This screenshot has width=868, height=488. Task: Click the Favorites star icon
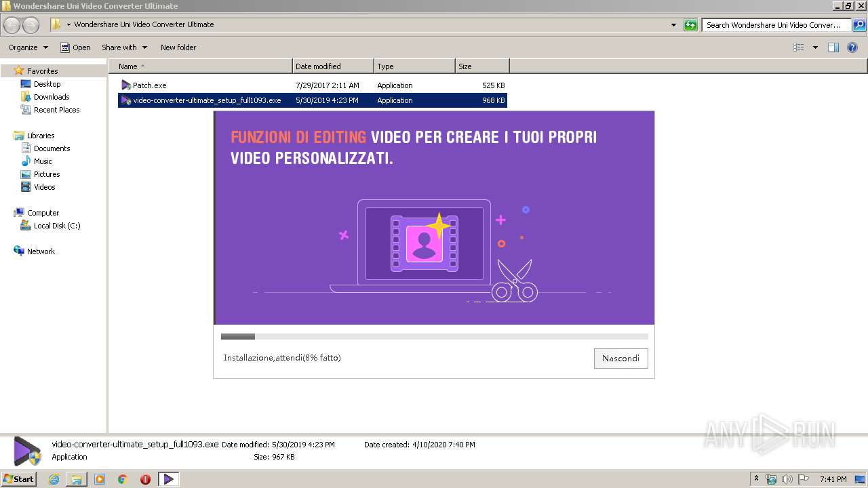[x=19, y=70]
